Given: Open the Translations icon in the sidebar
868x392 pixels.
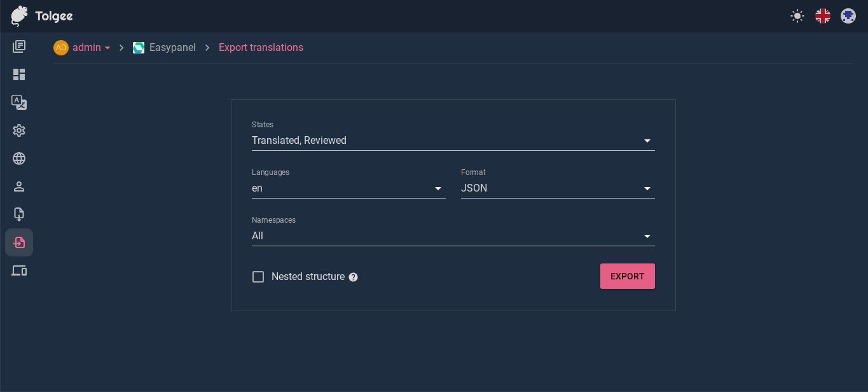Looking at the screenshot, I should coord(19,102).
